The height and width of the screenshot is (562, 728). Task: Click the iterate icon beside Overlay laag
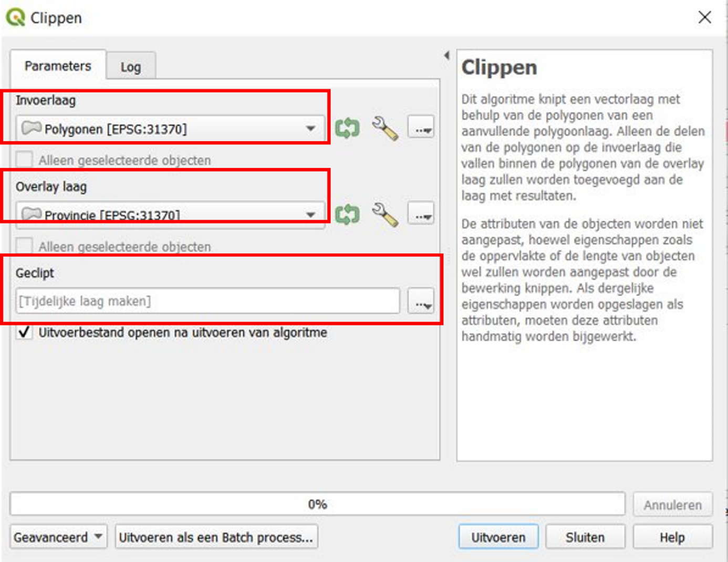[x=347, y=214]
